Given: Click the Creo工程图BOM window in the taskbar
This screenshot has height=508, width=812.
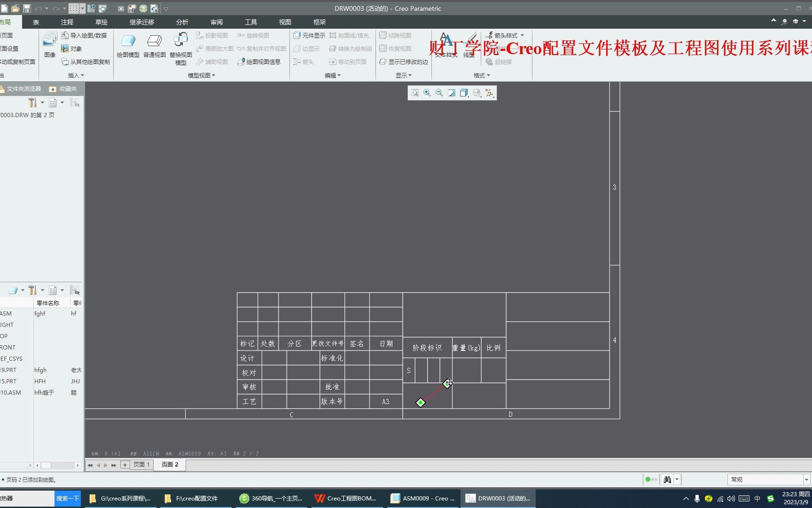Looking at the screenshot, I should 347,498.
